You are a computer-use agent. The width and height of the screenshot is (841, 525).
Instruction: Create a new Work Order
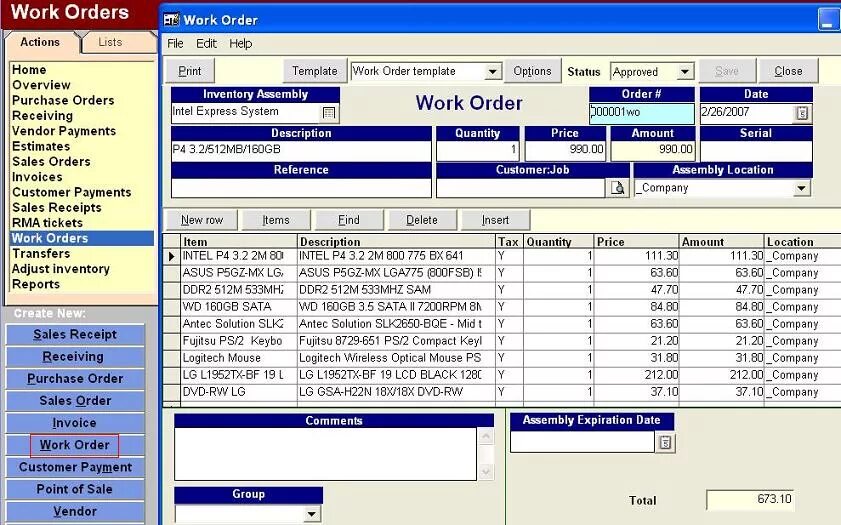pyautogui.click(x=75, y=445)
